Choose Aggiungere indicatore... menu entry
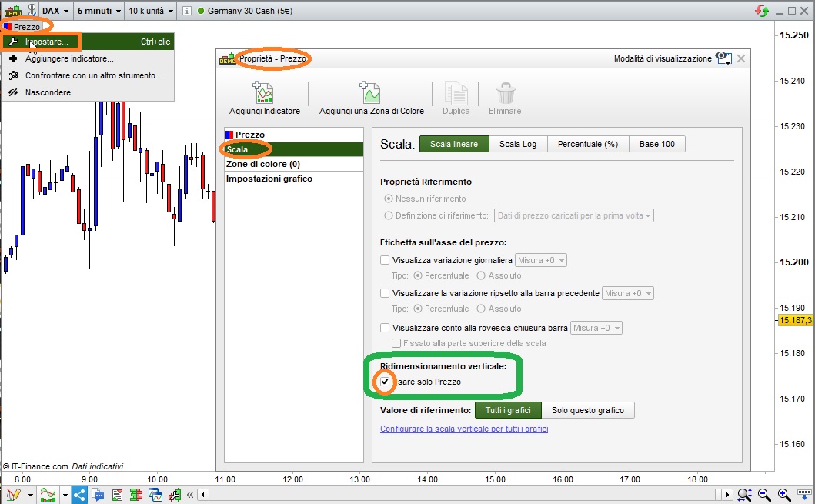Screen dimensions: 815x504 88,58
